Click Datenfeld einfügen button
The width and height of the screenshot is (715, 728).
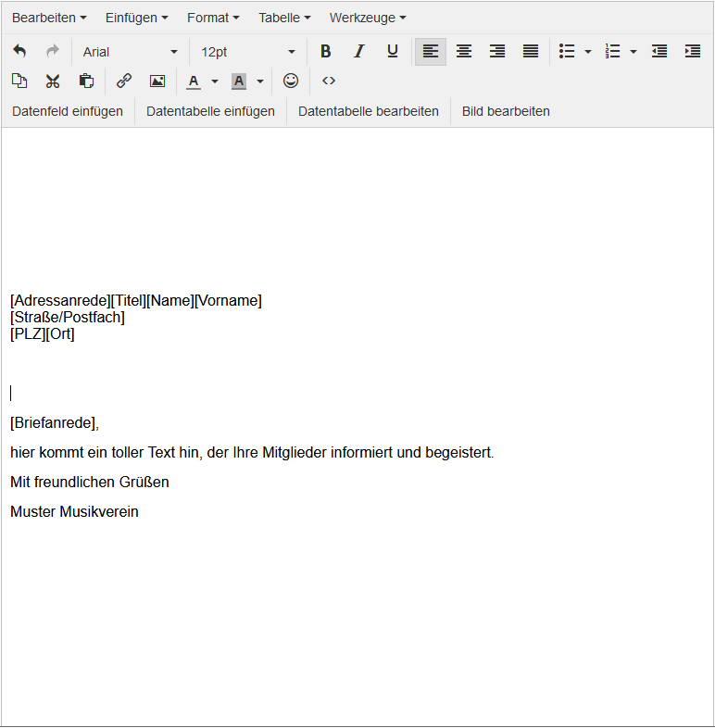click(68, 111)
